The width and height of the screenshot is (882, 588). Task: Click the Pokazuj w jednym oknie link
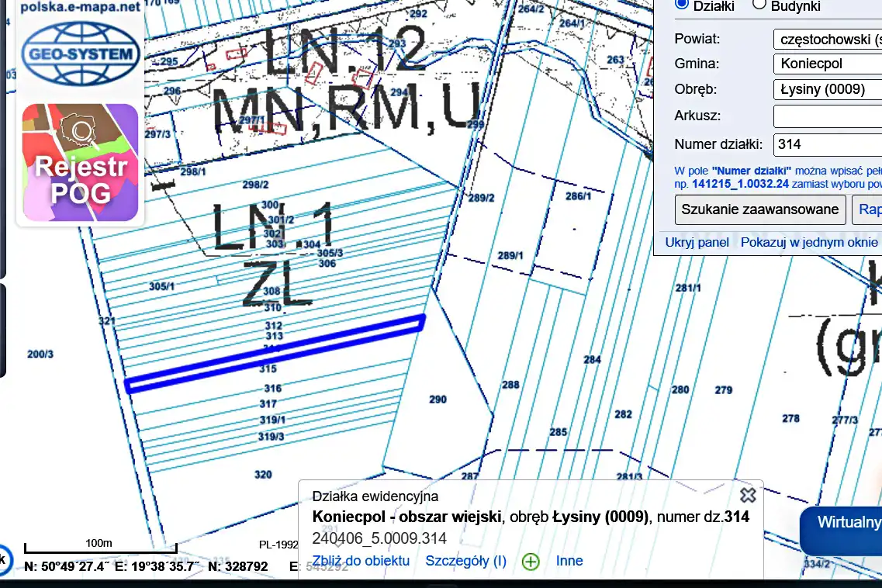pyautogui.click(x=809, y=242)
